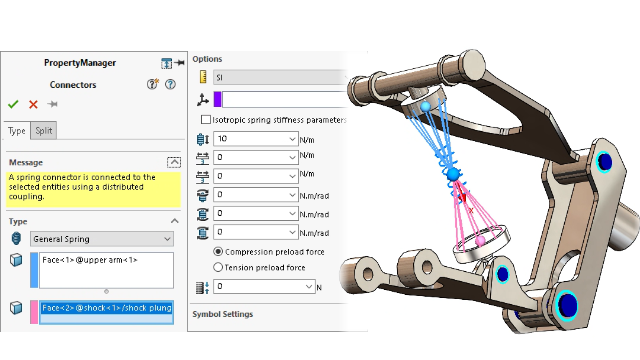
Task: Accept connector with green checkmark
Action: (13, 104)
